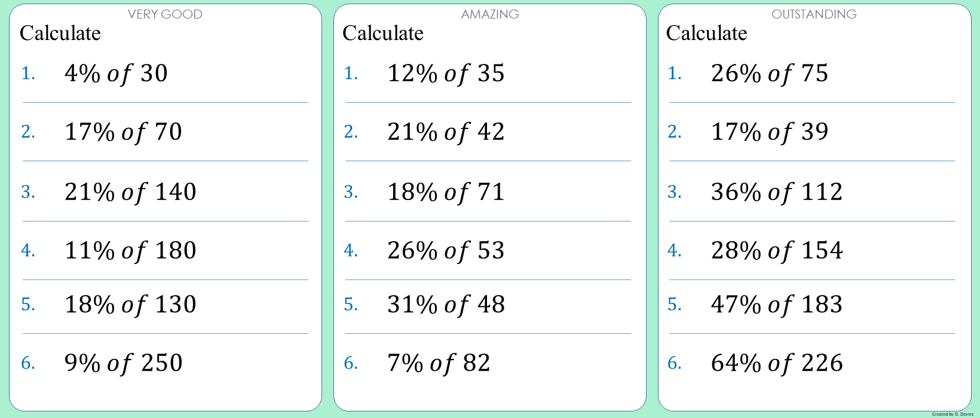Click the question "47% of 183"

[x=777, y=305]
